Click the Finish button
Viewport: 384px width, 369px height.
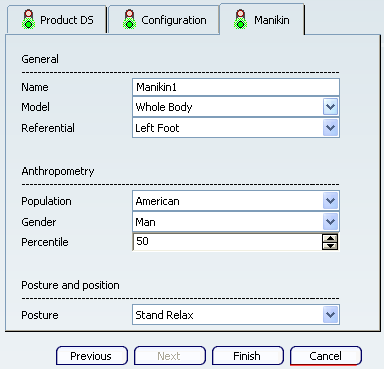click(x=248, y=356)
